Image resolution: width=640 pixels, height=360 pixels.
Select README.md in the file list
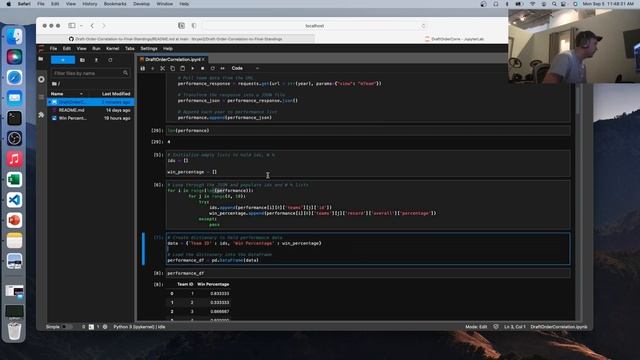point(91,110)
